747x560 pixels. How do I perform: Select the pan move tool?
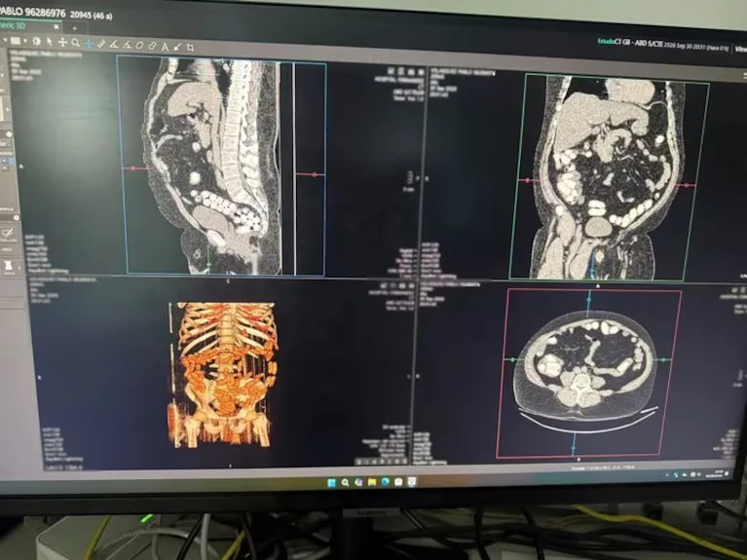coord(62,43)
